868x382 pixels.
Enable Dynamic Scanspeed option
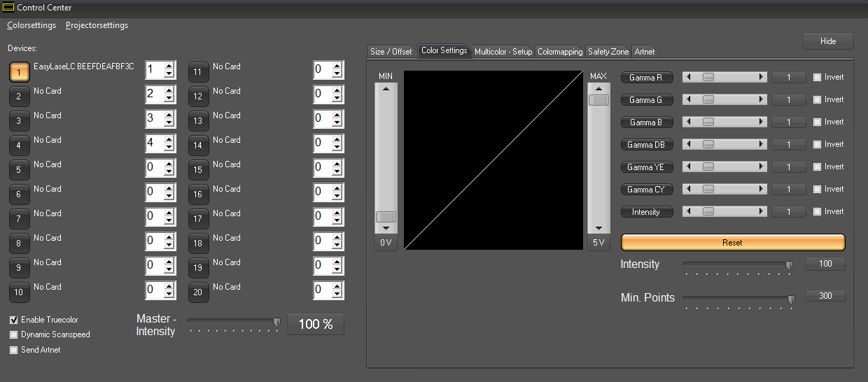pyautogui.click(x=14, y=335)
